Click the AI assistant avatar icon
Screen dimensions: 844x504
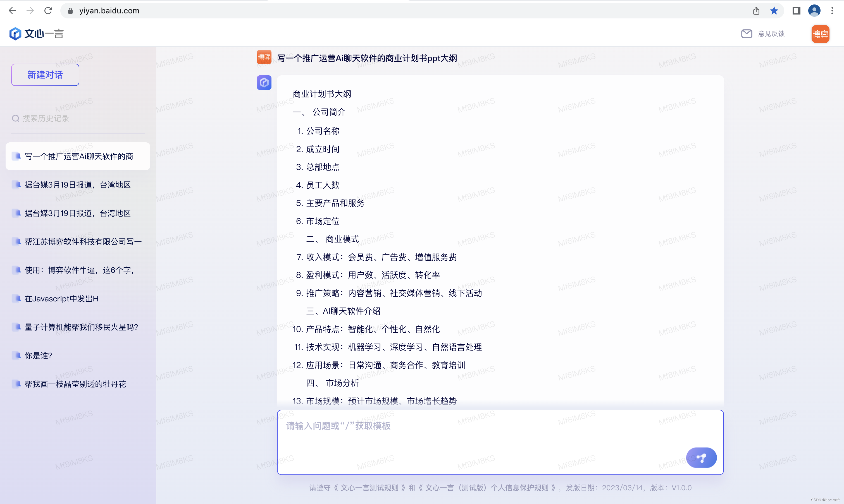[264, 83]
